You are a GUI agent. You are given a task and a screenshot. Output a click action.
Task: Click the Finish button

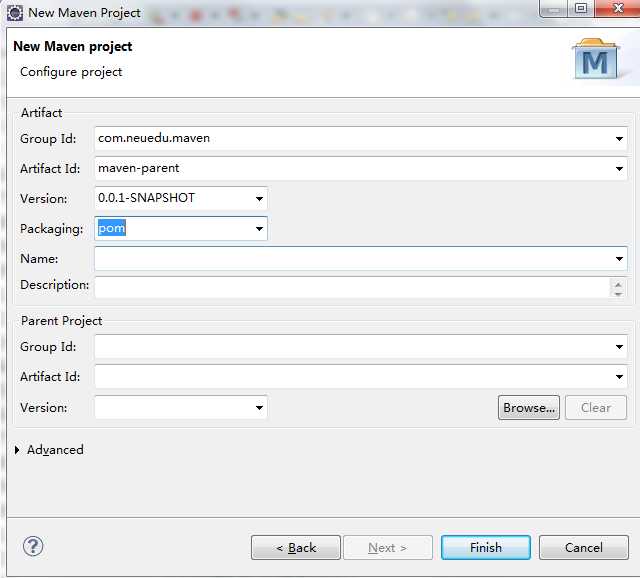486,547
